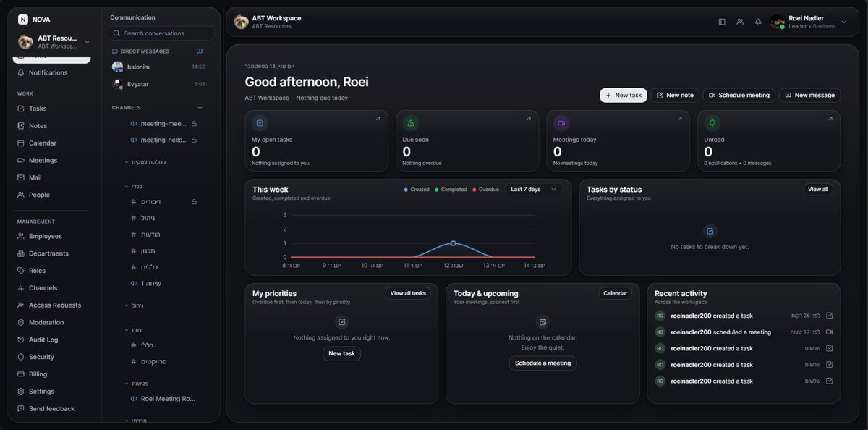The width and height of the screenshot is (868, 430).
Task: Open the My open tasks card arrow
Action: pos(378,119)
